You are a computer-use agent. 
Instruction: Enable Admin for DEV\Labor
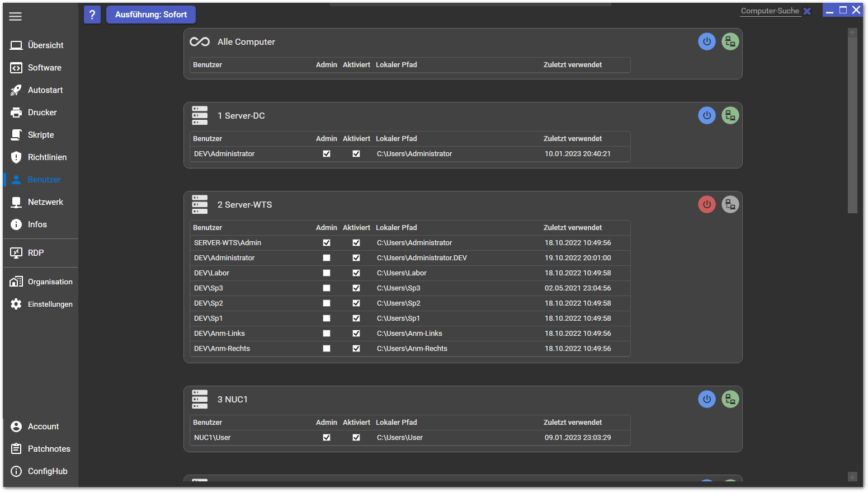click(327, 273)
